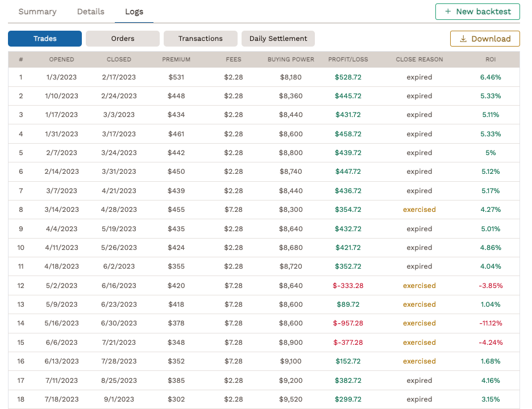Screen dimensions: 532x409
Task: Click the profit value $528.72 in row 1
Action: (348, 77)
